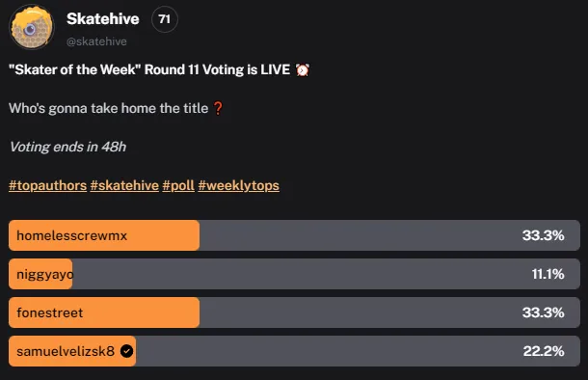The width and height of the screenshot is (588, 380).
Task: Vote for homelesscrewmx in the poll
Action: point(294,235)
